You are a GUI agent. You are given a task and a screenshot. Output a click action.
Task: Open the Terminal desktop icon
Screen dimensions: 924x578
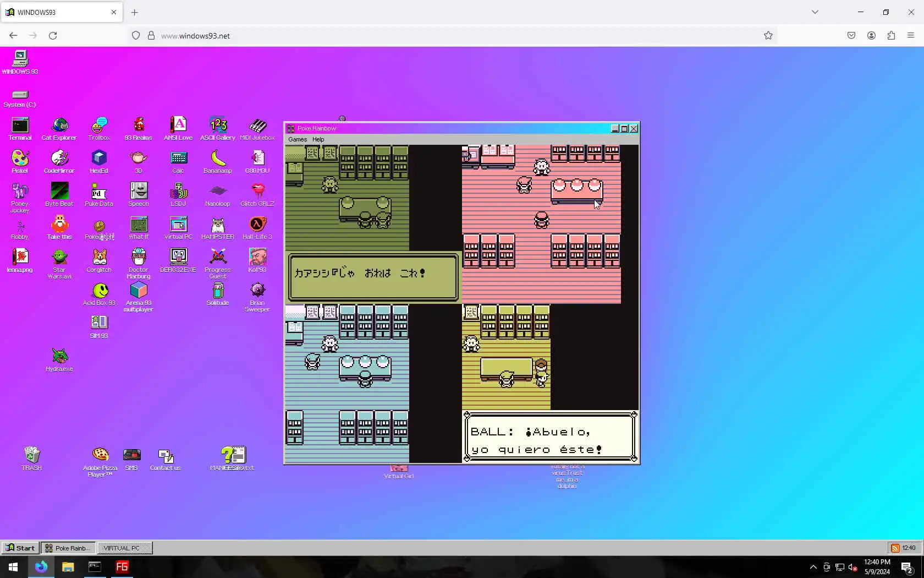click(20, 129)
